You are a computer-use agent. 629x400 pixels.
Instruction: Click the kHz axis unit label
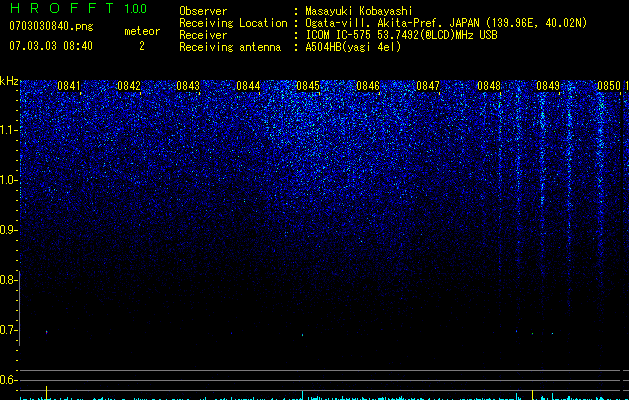(x=9, y=81)
